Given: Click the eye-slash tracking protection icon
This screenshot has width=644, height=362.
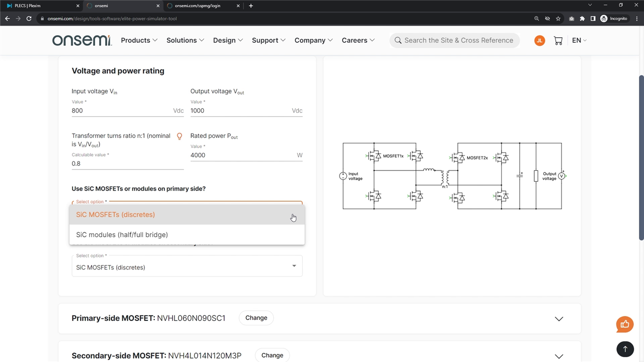Looking at the screenshot, I should 547,19.
